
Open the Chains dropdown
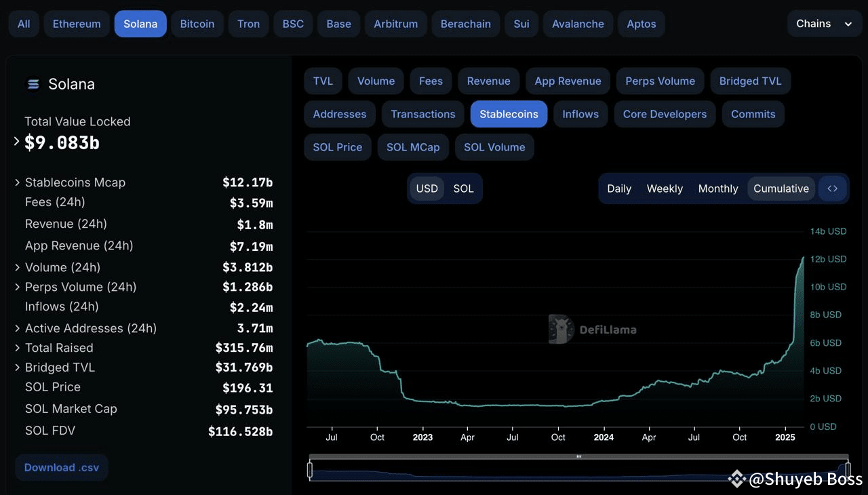point(824,24)
